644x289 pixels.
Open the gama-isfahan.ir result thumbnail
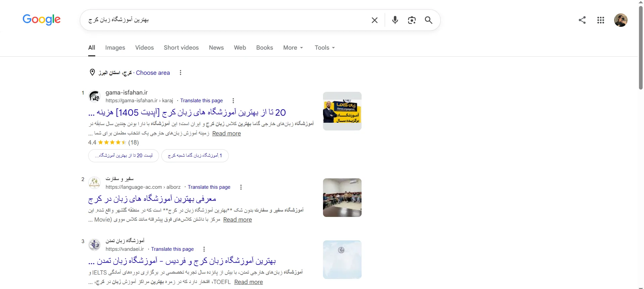coord(342,111)
